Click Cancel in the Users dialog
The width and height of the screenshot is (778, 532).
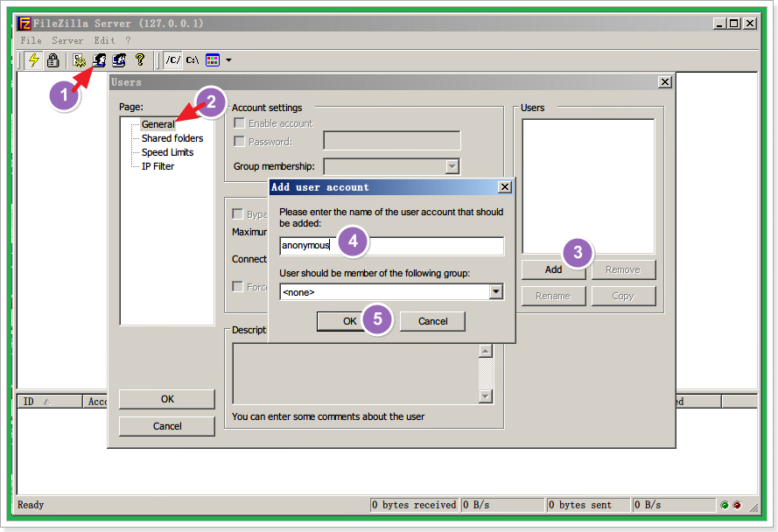(167, 426)
